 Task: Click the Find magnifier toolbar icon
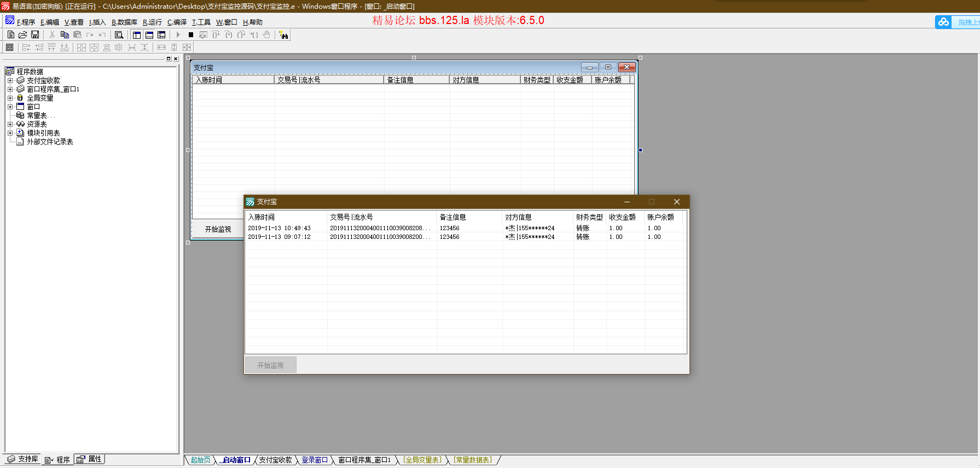tap(119, 34)
